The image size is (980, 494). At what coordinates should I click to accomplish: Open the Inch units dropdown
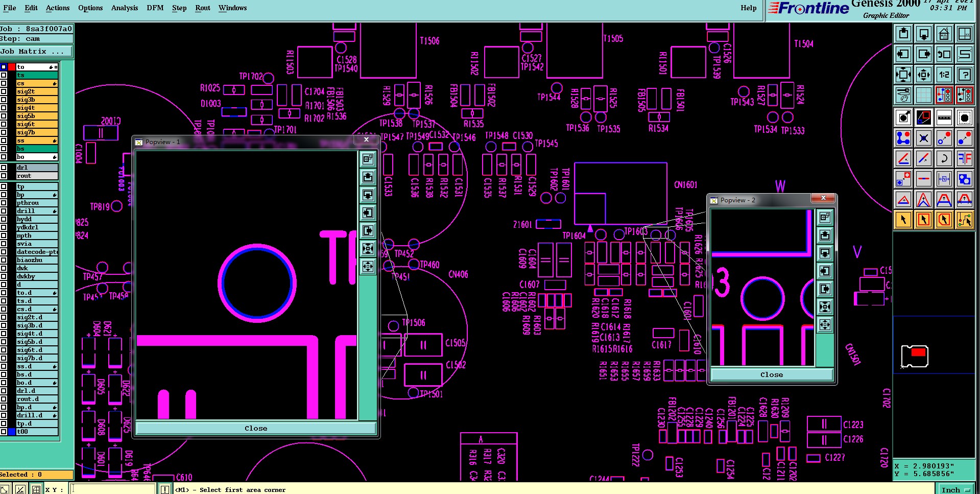point(956,489)
